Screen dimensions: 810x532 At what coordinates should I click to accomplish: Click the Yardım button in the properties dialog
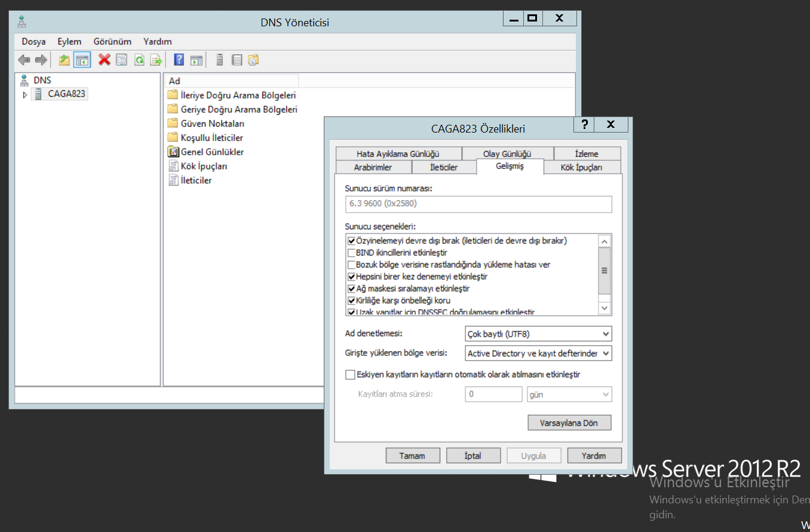click(x=594, y=456)
